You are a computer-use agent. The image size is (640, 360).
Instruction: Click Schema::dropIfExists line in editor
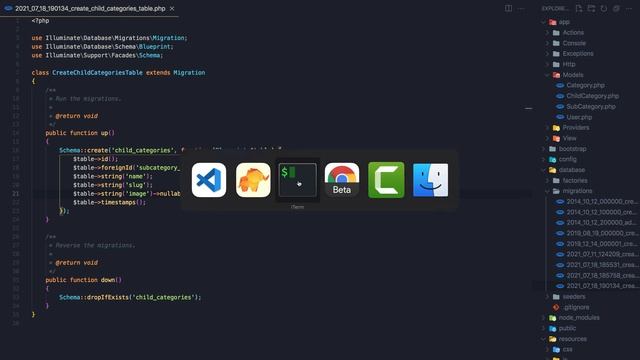pos(130,297)
